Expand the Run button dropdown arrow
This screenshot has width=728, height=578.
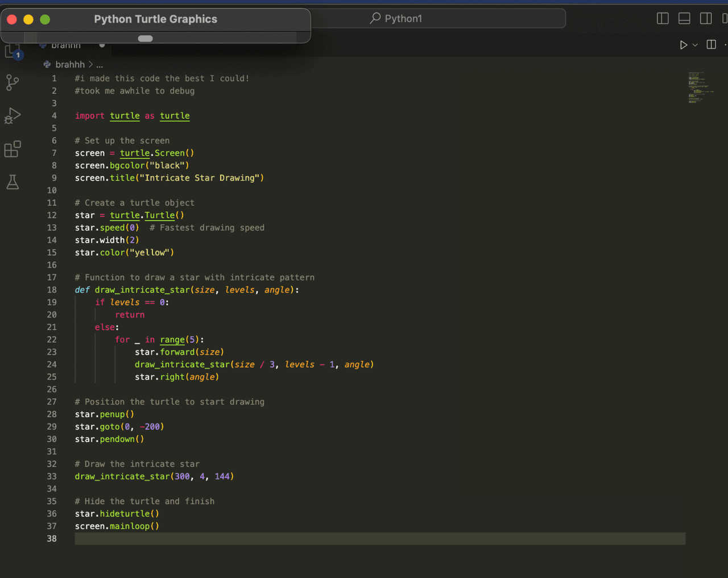click(695, 45)
